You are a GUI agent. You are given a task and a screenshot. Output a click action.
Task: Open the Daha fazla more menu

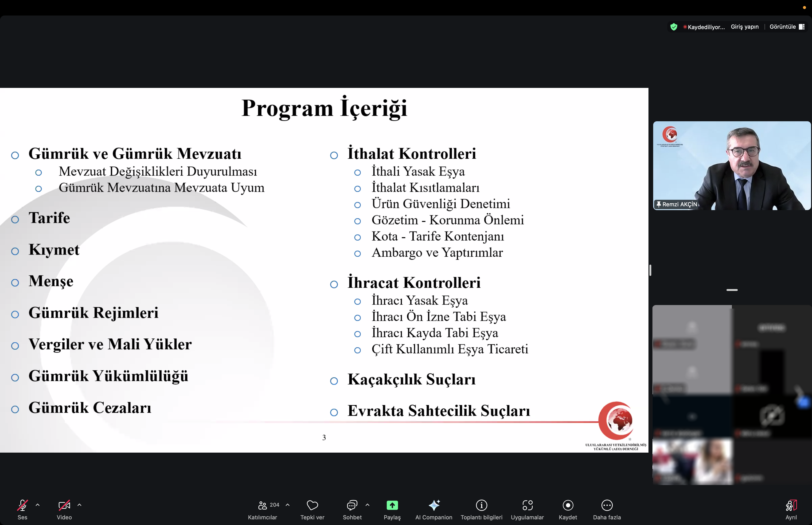tap(607, 505)
